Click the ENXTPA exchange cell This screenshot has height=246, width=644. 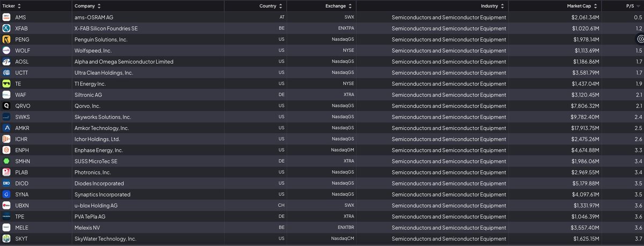point(345,28)
